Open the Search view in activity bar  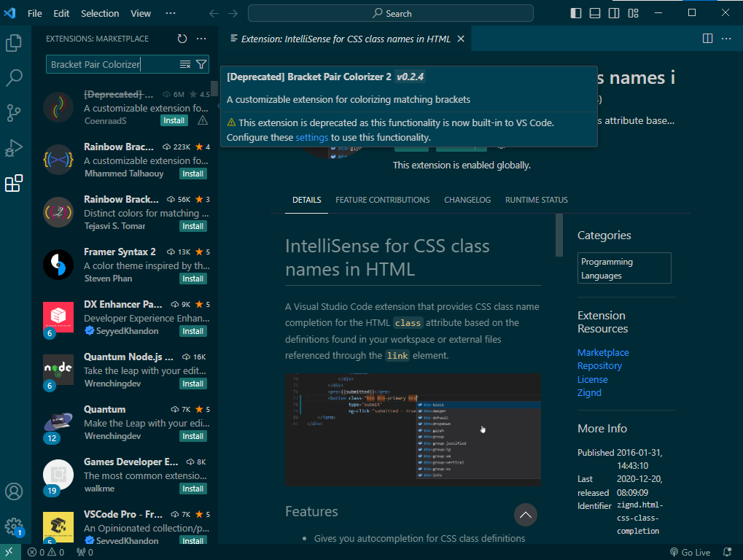pos(14,78)
